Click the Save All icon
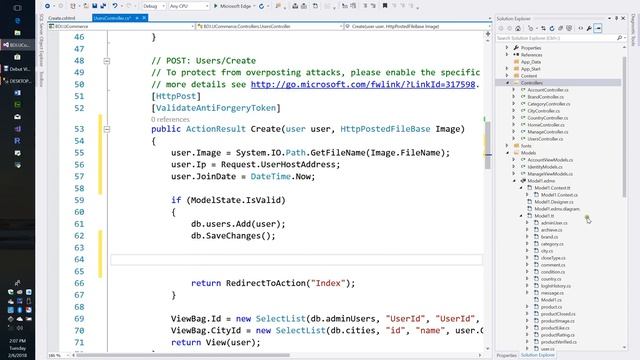640x360 pixels. (x=102, y=6)
